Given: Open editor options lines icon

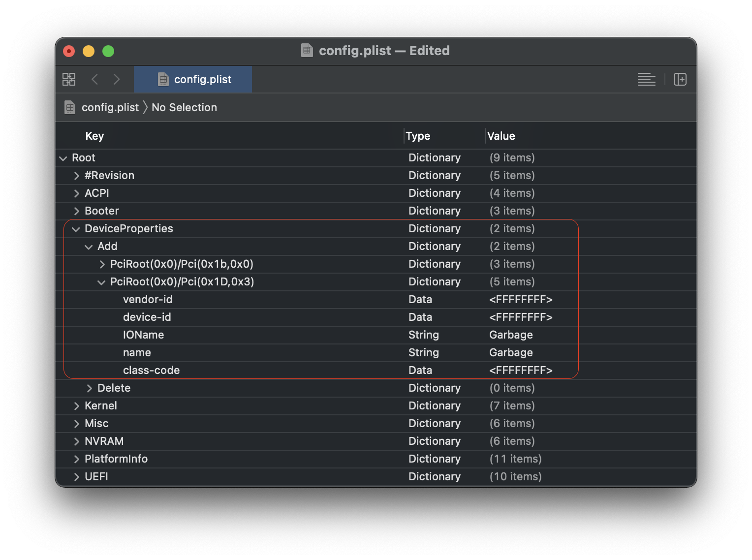Looking at the screenshot, I should point(646,79).
